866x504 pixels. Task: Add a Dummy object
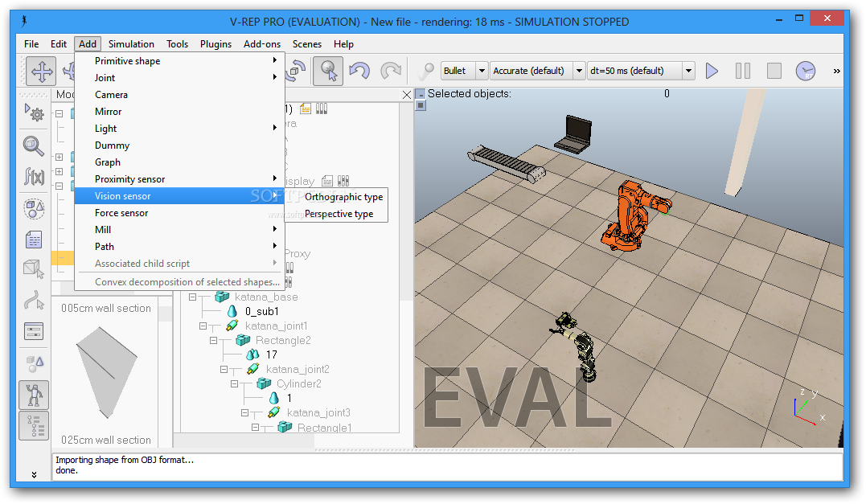[179, 145]
